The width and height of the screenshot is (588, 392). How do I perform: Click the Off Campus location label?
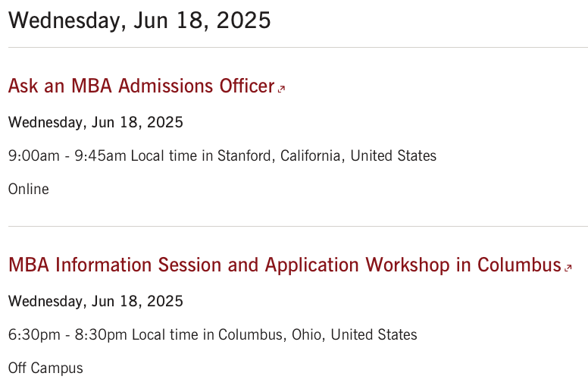[x=45, y=368]
